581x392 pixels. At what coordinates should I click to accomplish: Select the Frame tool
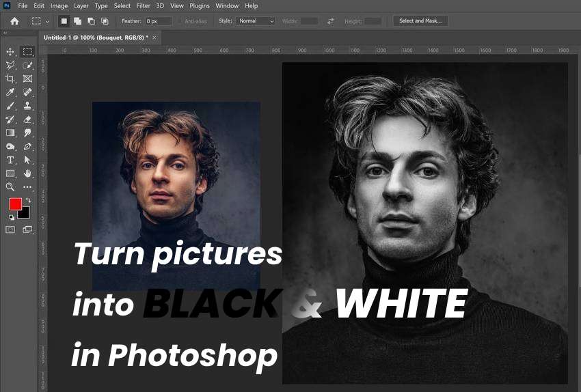tap(27, 79)
